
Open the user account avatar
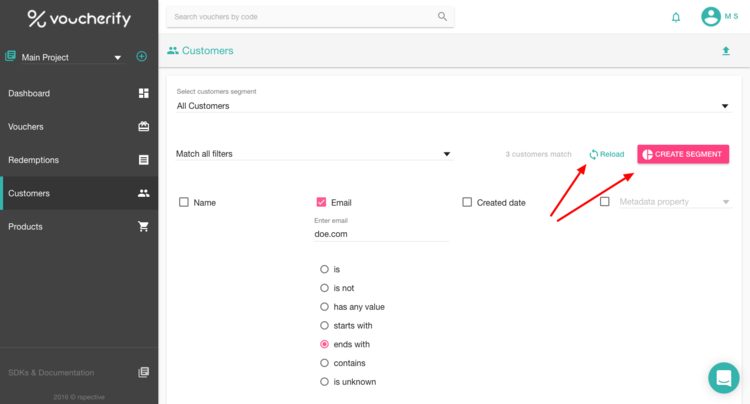click(711, 17)
